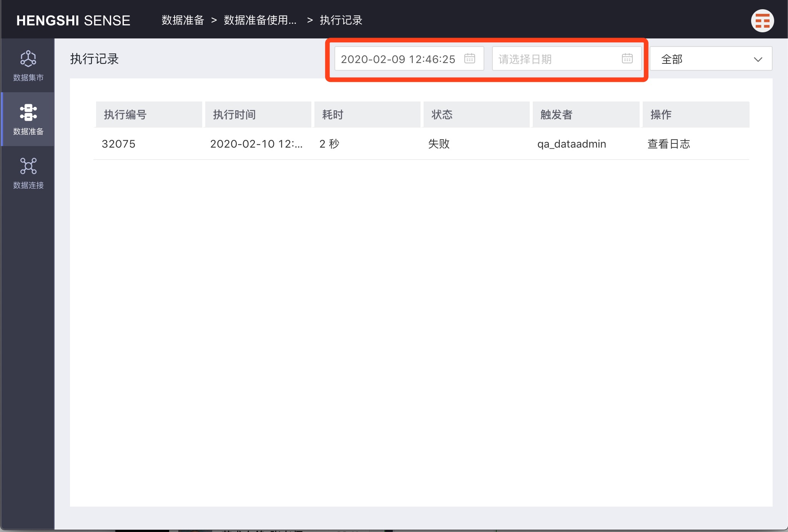Click the 执行记录 page title

(x=95, y=59)
